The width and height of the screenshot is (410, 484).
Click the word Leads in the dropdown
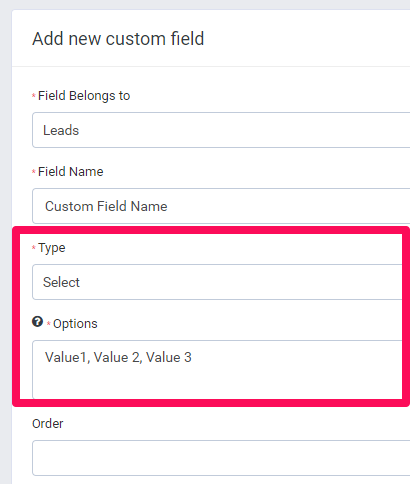pyautogui.click(x=61, y=130)
